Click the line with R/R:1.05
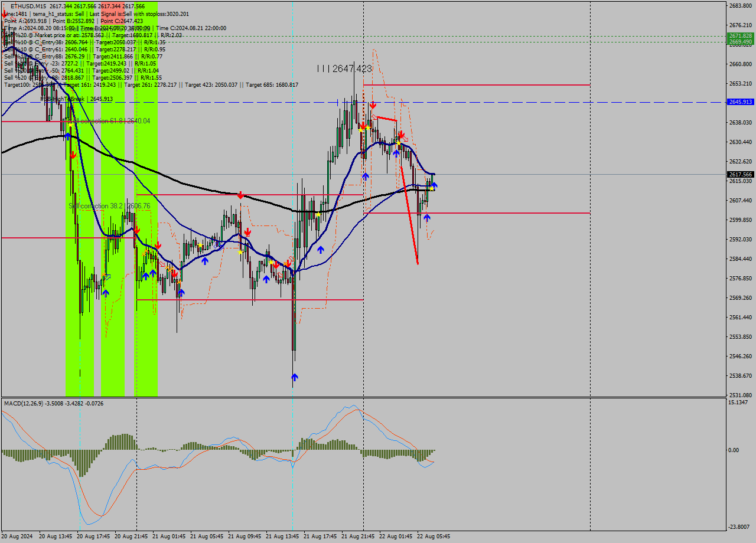The width and height of the screenshot is (756, 543). click(x=80, y=63)
